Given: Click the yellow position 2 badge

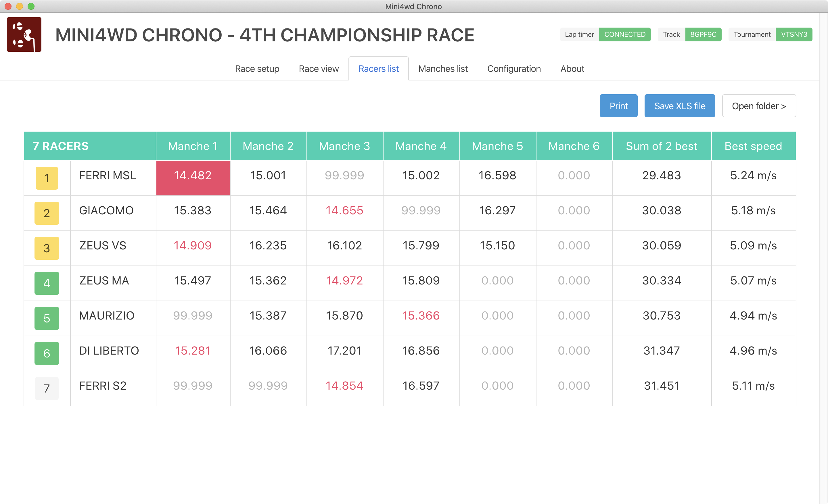Looking at the screenshot, I should [47, 213].
